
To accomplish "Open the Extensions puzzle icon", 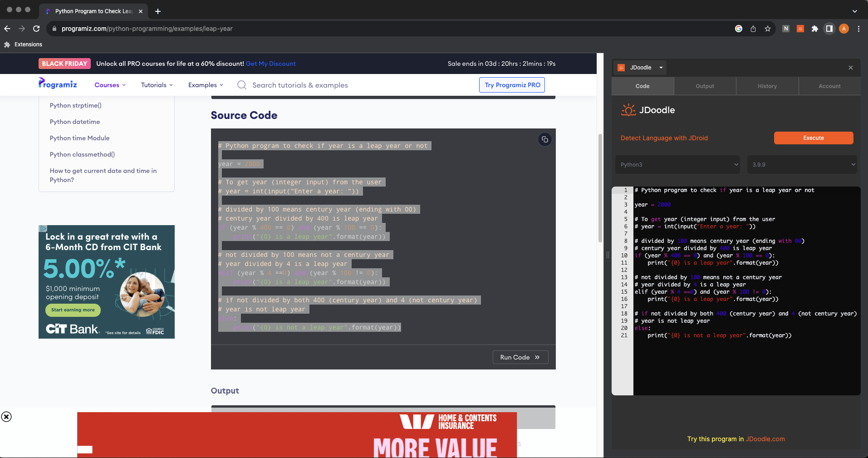I will tap(815, 29).
